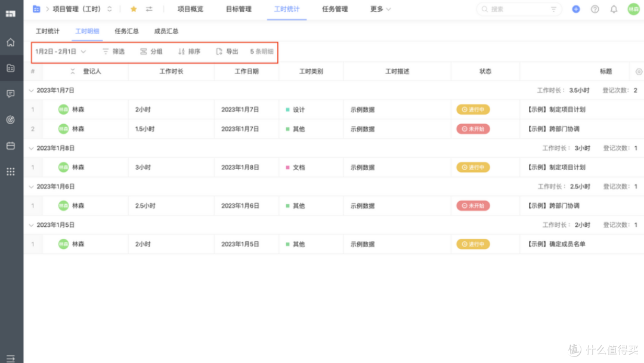
Task: Open the project list sidebar icon
Action: tap(11, 68)
